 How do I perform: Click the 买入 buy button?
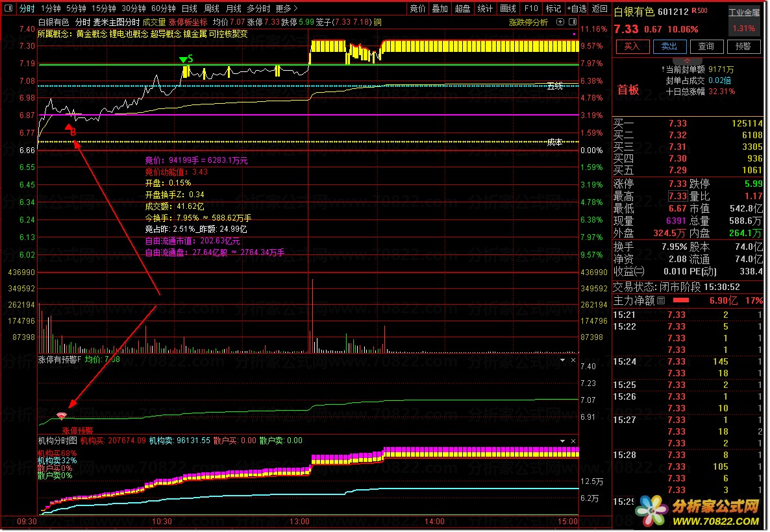pos(632,46)
